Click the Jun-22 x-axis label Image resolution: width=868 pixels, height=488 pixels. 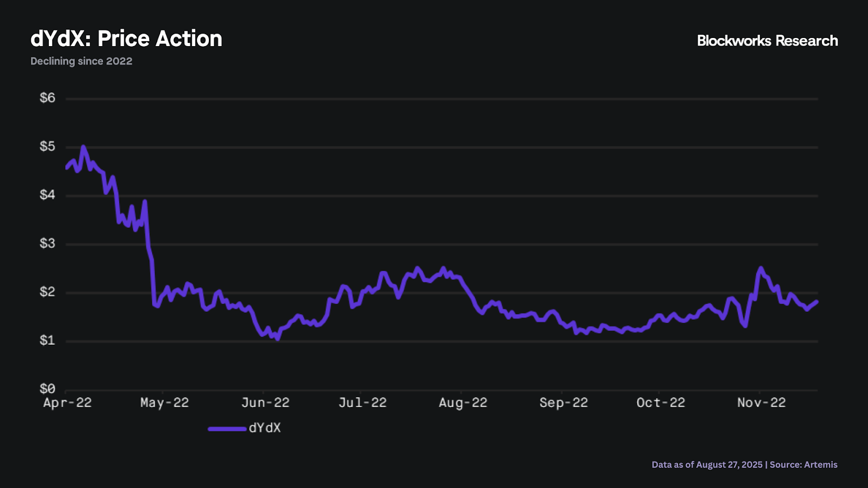(x=265, y=403)
